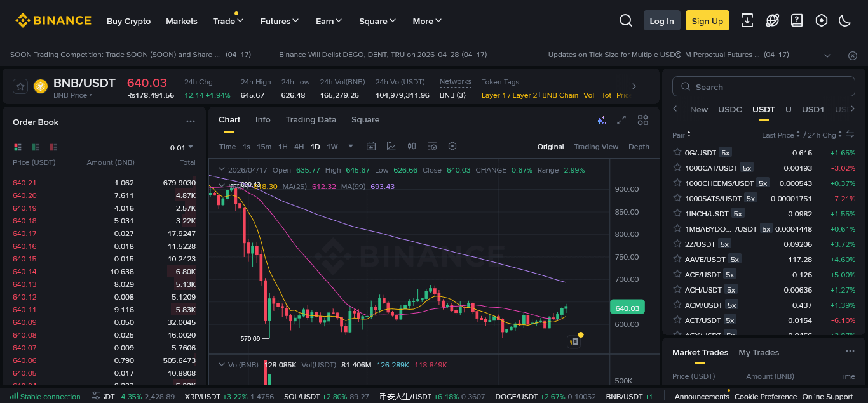The width and height of the screenshot is (868, 403).
Task: Open the chart toolbar hexagon settings icon
Action: [452, 146]
